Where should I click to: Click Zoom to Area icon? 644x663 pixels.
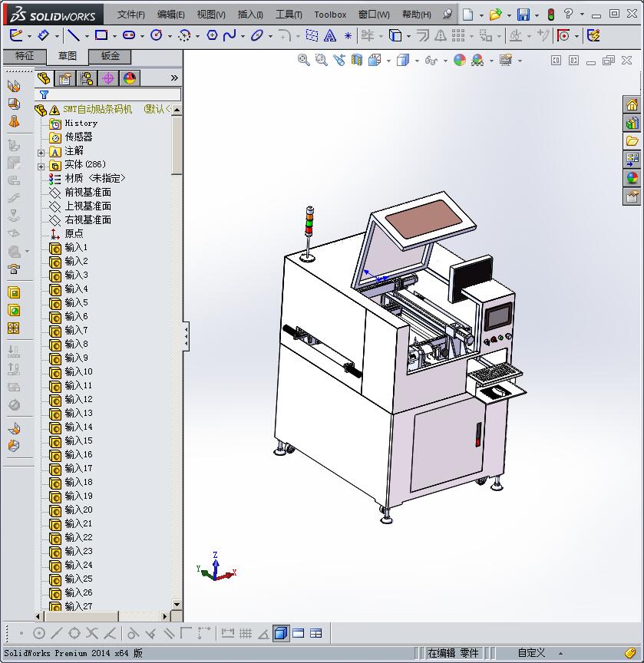click(x=322, y=60)
